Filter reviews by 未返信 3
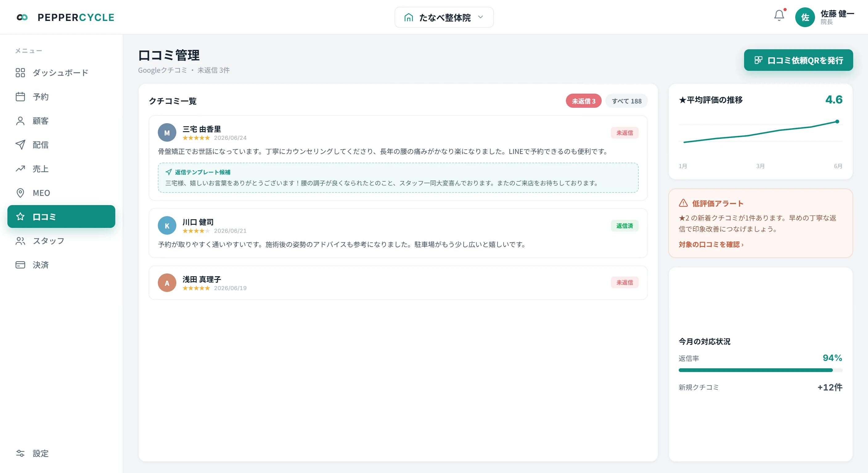 click(x=583, y=101)
